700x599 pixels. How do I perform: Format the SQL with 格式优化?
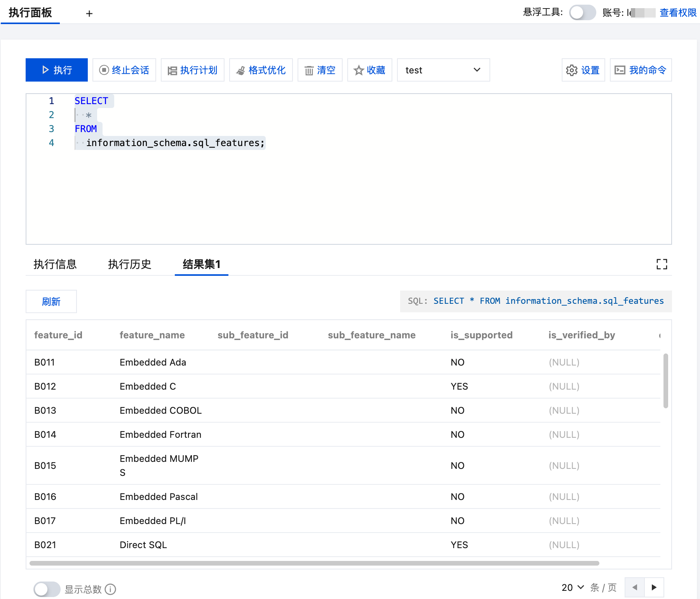[x=261, y=70]
